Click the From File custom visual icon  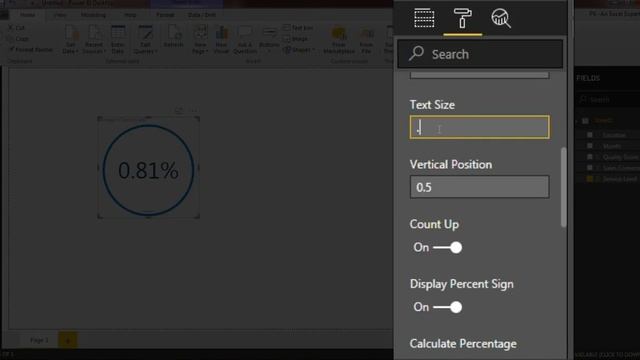tap(367, 40)
